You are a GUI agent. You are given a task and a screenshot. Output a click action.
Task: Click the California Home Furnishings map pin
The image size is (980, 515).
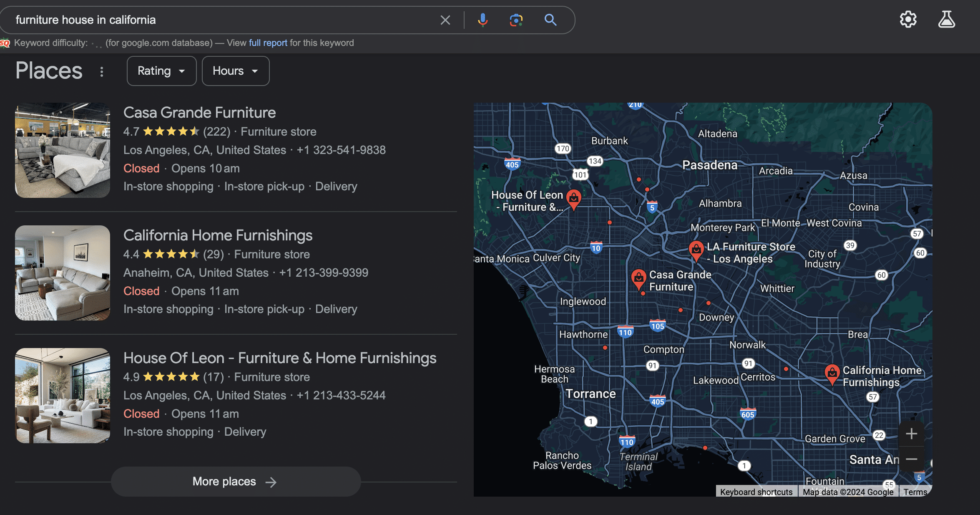click(x=832, y=374)
